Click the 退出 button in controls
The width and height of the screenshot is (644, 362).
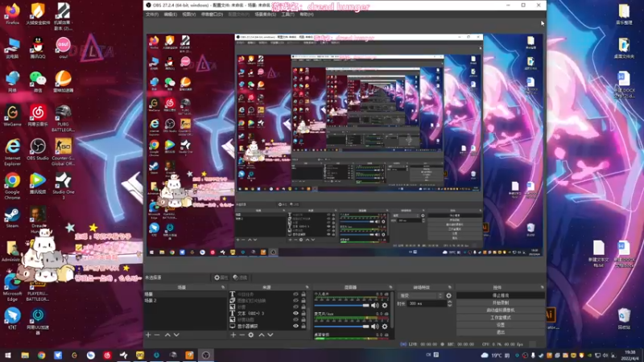pos(500,332)
